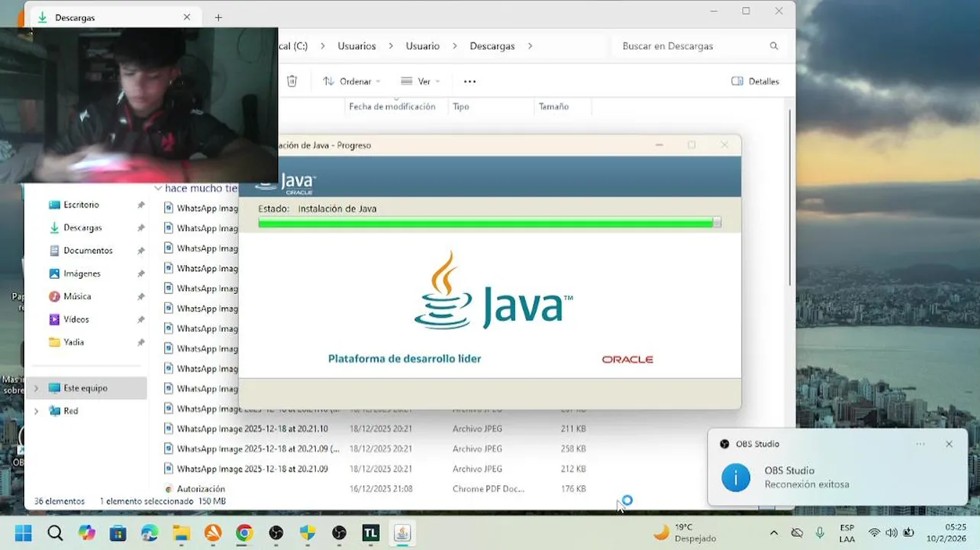The height and width of the screenshot is (550, 980).
Task: Click the pin icon beside Documentos
Action: click(x=140, y=251)
